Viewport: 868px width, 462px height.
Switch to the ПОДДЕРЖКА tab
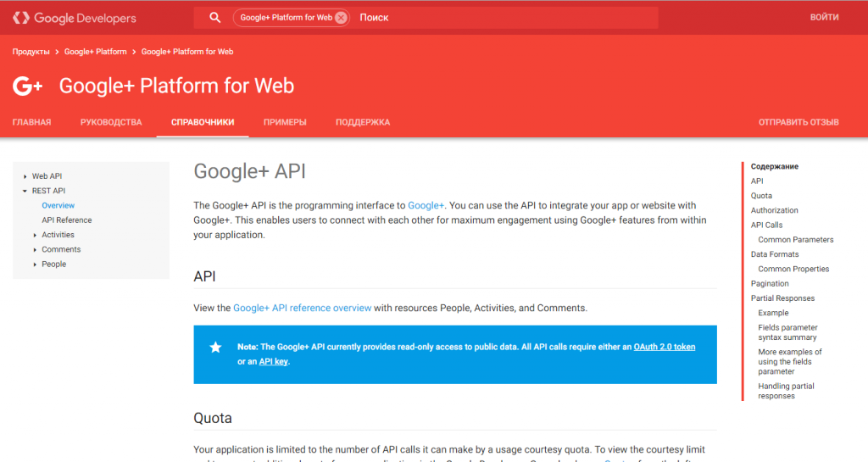(363, 122)
